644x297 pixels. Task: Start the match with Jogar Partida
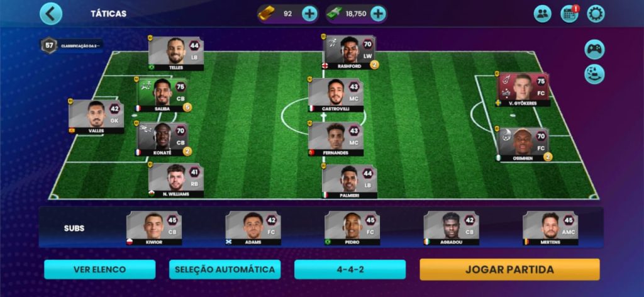(x=509, y=269)
